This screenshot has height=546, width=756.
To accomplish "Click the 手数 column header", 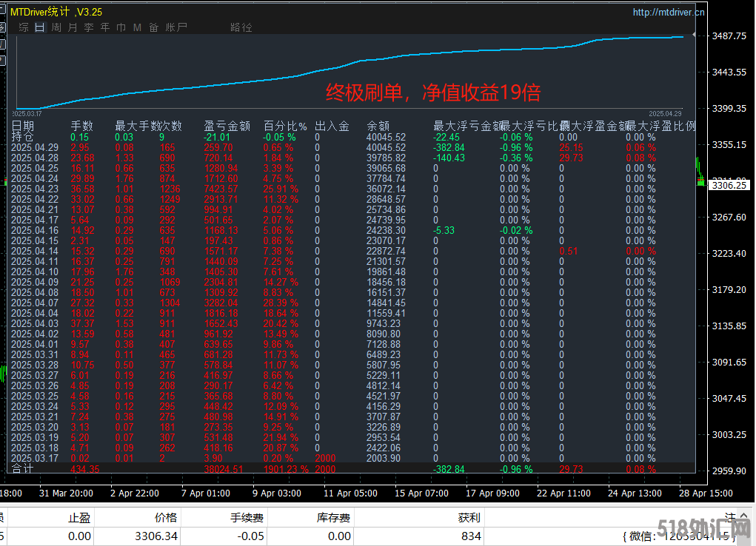I will (x=82, y=126).
